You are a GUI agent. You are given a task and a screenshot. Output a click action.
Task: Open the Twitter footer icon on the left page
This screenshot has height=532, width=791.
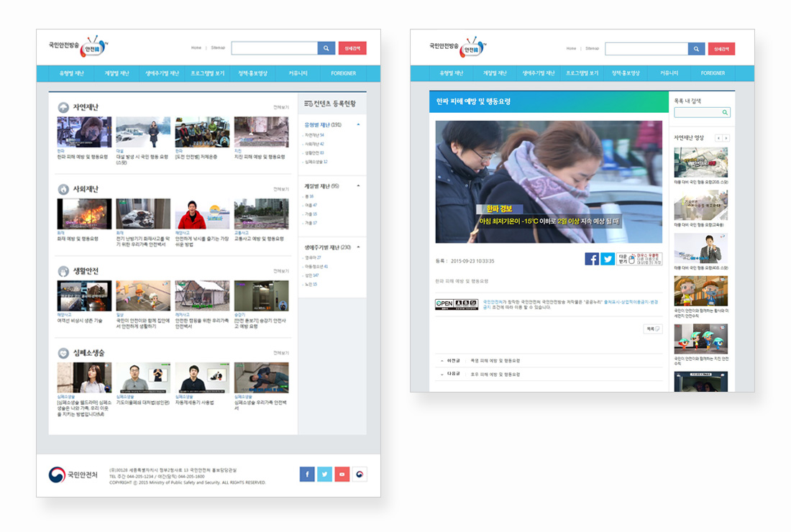(324, 474)
